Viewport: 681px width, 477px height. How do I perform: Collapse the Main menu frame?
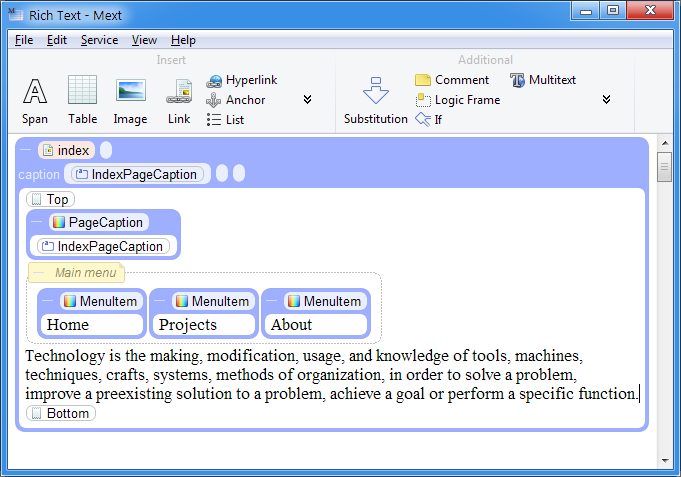click(x=37, y=273)
